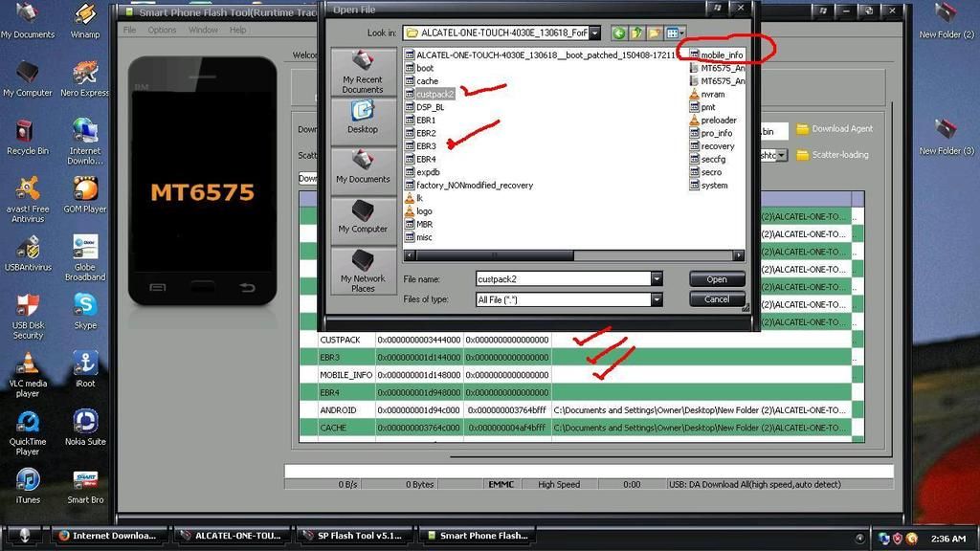
Task: Click the Open button in the dialog
Action: click(x=717, y=279)
